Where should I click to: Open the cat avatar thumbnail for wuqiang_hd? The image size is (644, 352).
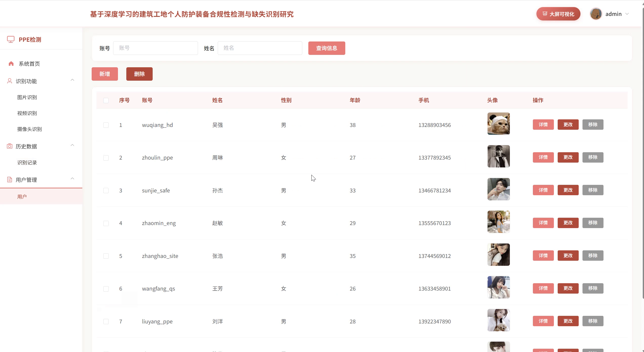[498, 124]
